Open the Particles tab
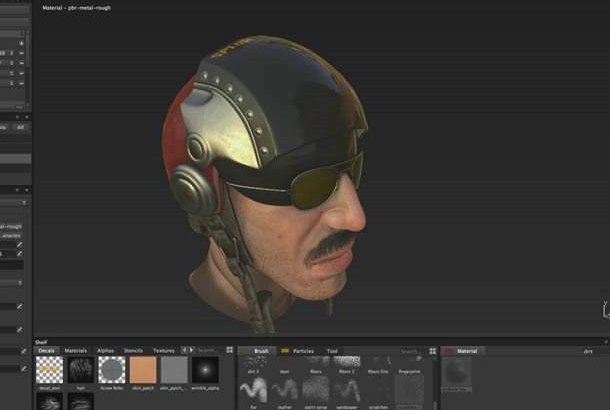This screenshot has width=610, height=410. click(303, 351)
